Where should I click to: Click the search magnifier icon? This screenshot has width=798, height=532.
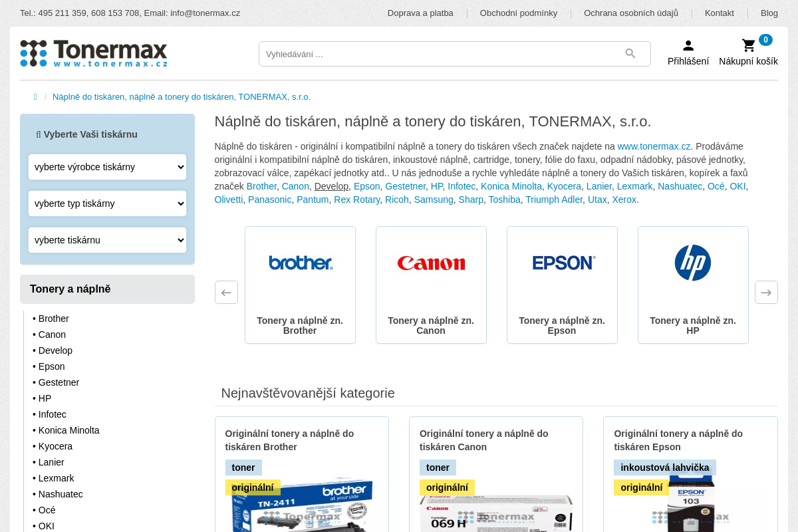pyautogui.click(x=630, y=54)
